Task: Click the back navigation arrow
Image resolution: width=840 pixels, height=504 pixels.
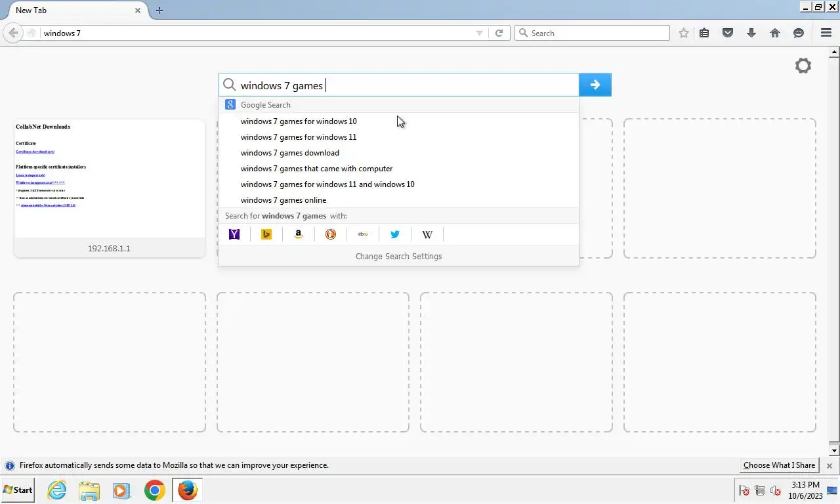Action: pos(13,33)
